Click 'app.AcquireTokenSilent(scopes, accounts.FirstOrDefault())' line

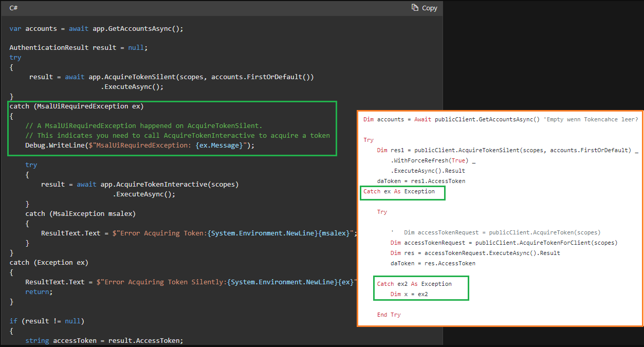coord(171,77)
